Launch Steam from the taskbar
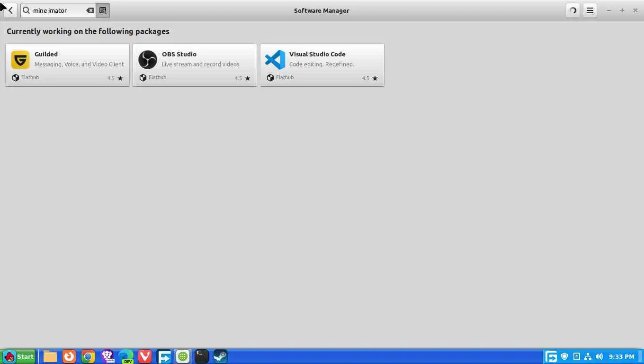This screenshot has height=364, width=644. (220, 356)
